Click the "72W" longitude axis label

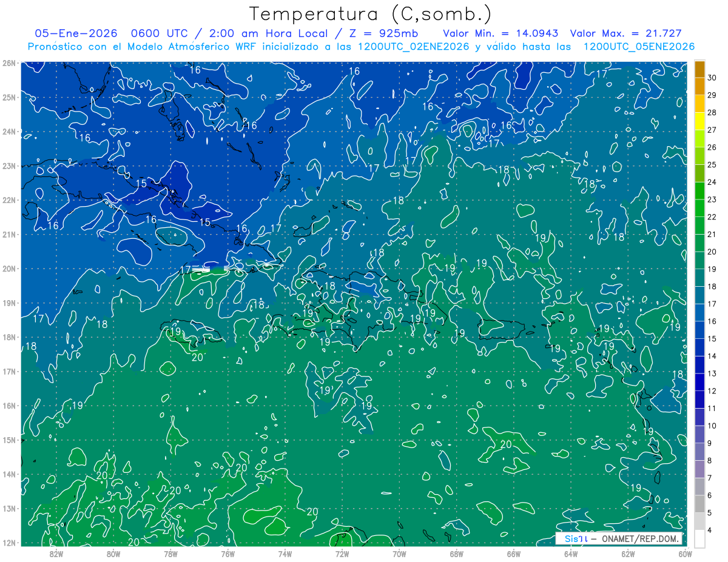point(342,554)
